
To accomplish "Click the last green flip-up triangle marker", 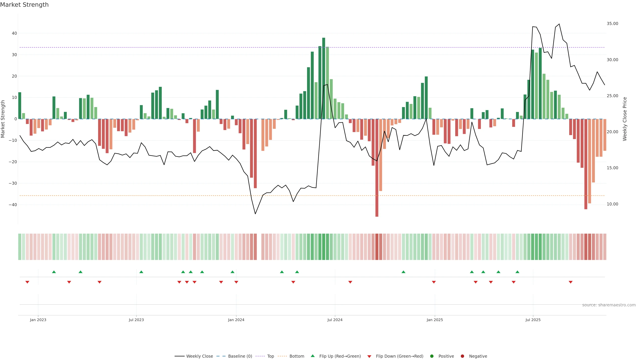I will point(518,272).
